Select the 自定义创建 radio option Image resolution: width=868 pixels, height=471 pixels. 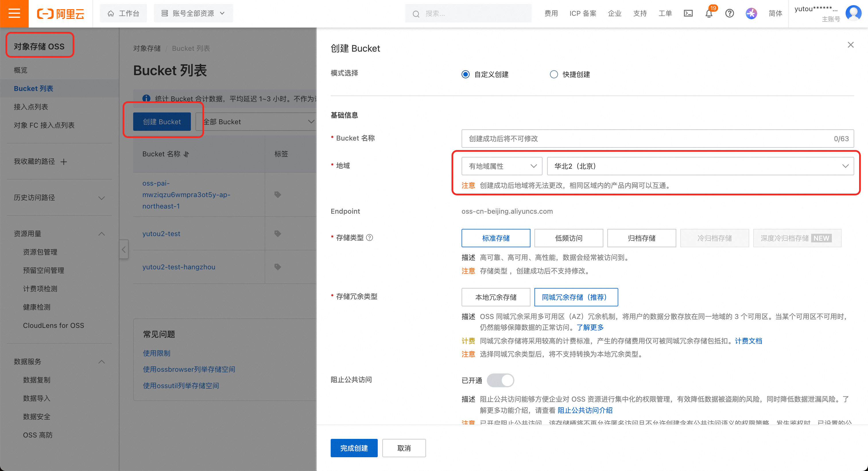click(x=465, y=74)
